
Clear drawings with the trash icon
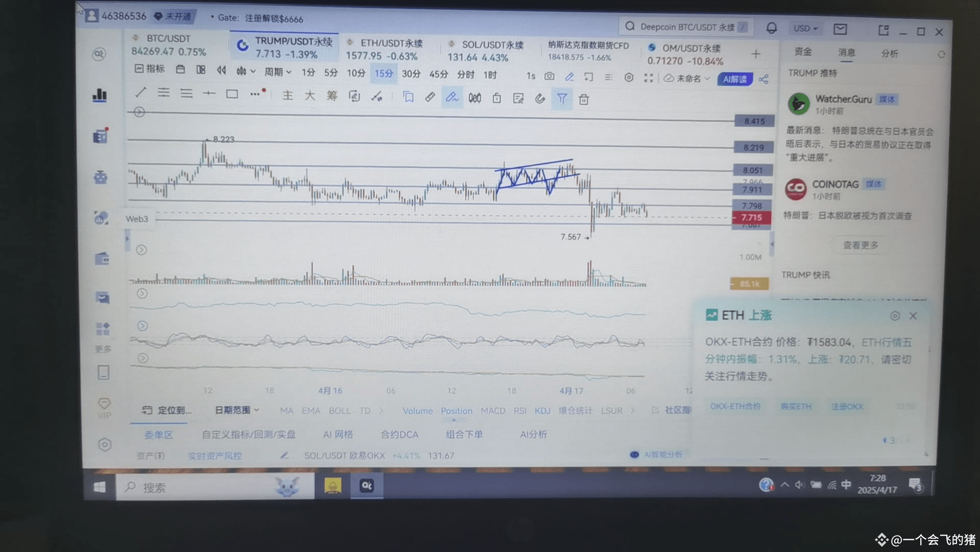(x=584, y=99)
